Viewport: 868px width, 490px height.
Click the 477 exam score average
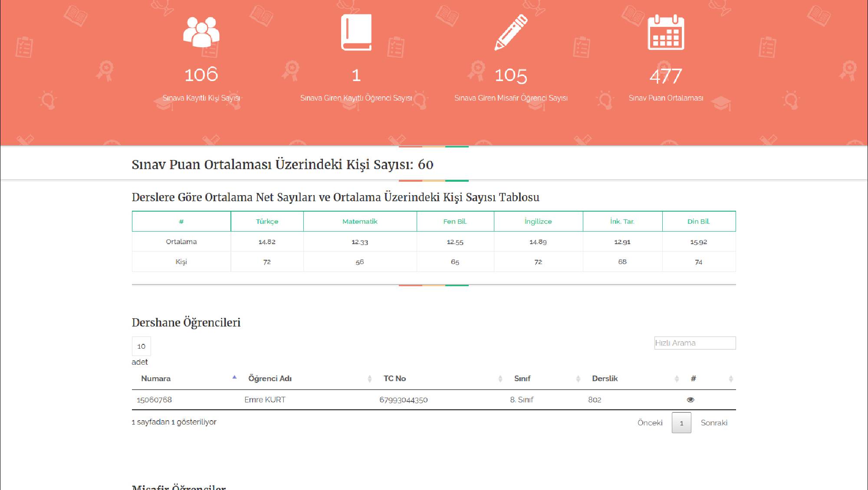coord(666,76)
